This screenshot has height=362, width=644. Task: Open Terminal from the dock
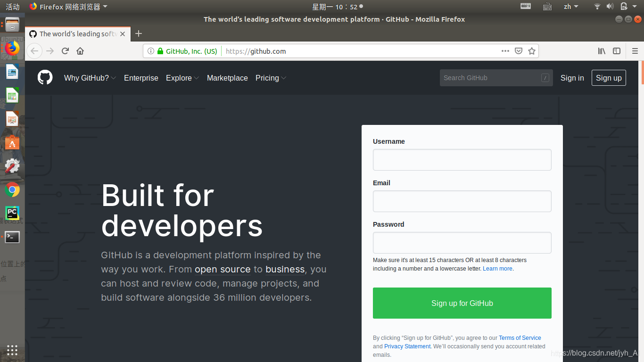[x=12, y=237]
